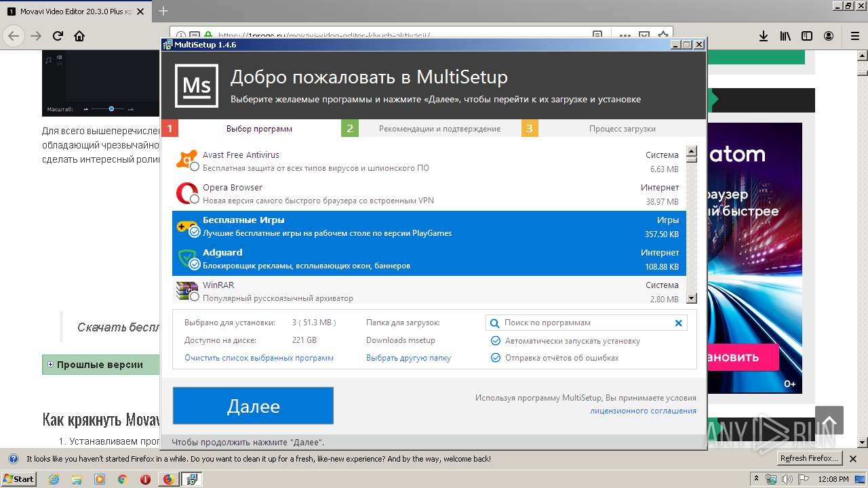Adjust the Масштаб zoom slider on webpage
The width and height of the screenshot is (868, 488).
point(111,108)
